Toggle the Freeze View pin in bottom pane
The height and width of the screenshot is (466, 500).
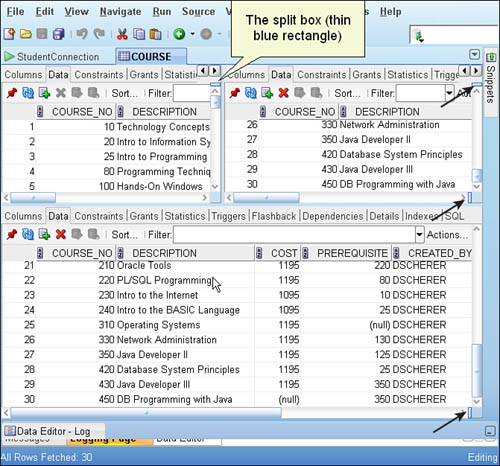point(12,235)
